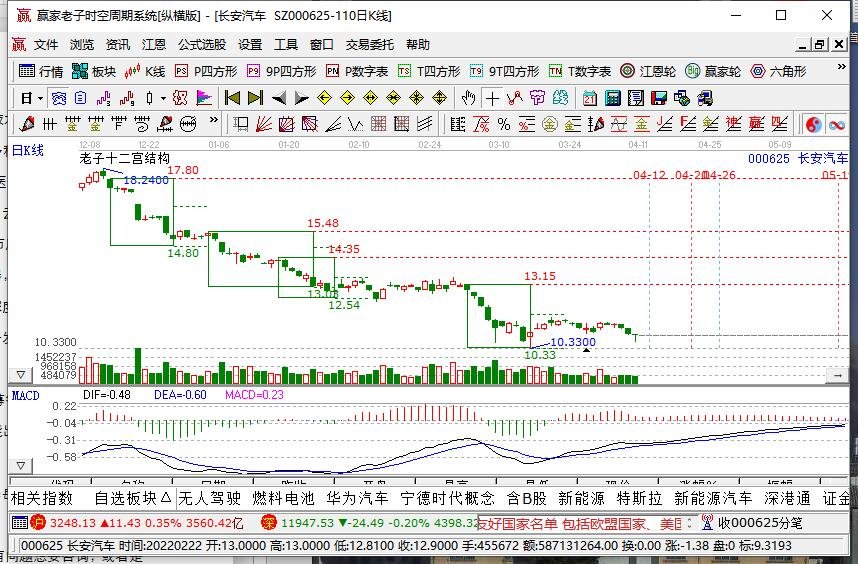Select the red step-chart 9 icon
Viewport: 858px width, 564px height.
click(x=126, y=98)
